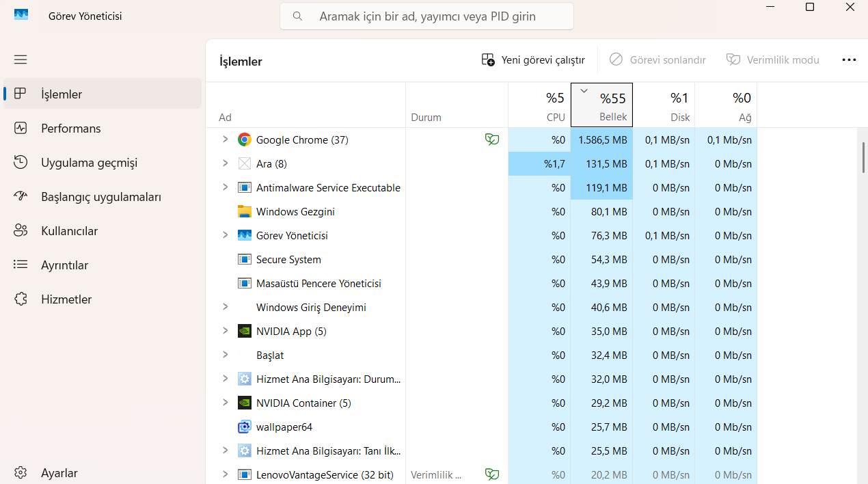Open Uygulama geçmişi history icon
Screen dimensions: 868x484
[21, 163]
